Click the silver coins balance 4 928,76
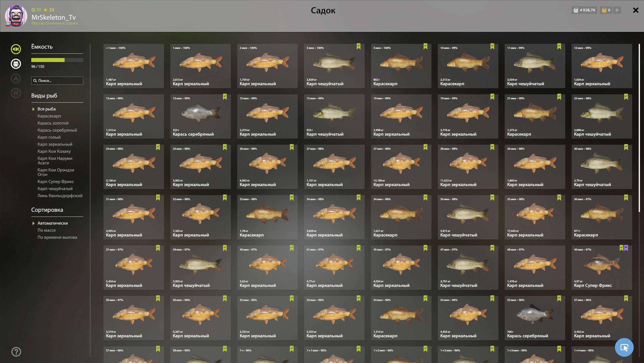This screenshot has width=644, height=363. [x=584, y=10]
